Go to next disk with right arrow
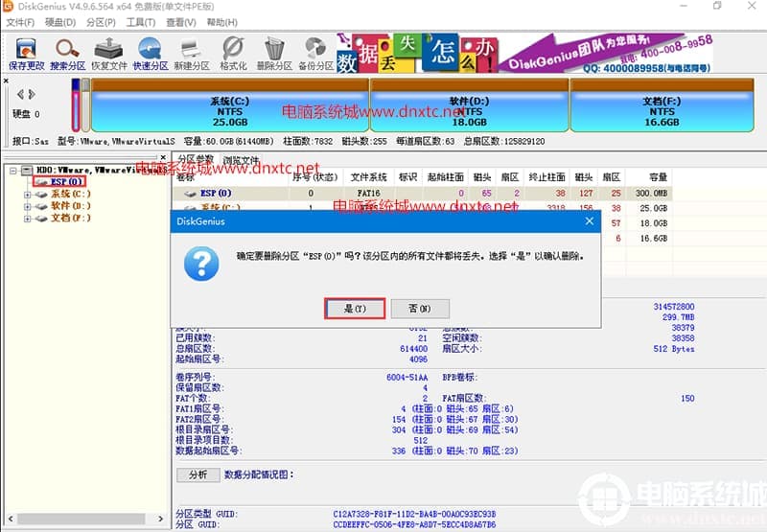The height and width of the screenshot is (532, 767). point(32,94)
